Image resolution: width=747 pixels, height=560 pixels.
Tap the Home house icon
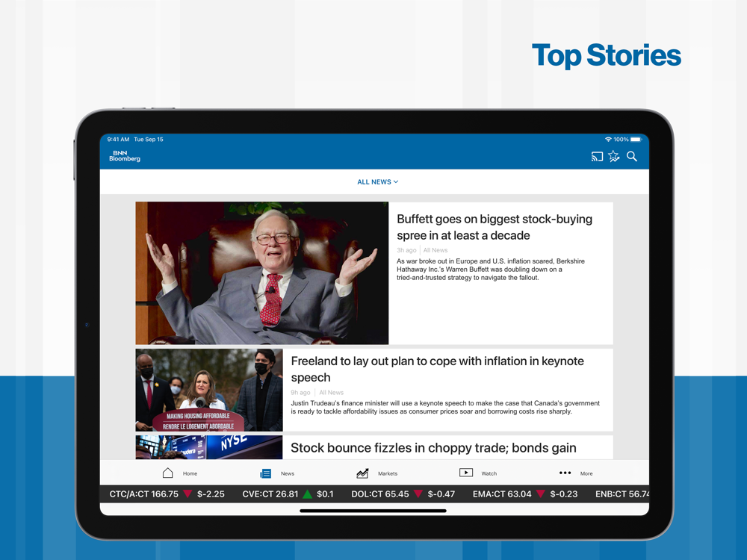[x=167, y=473]
